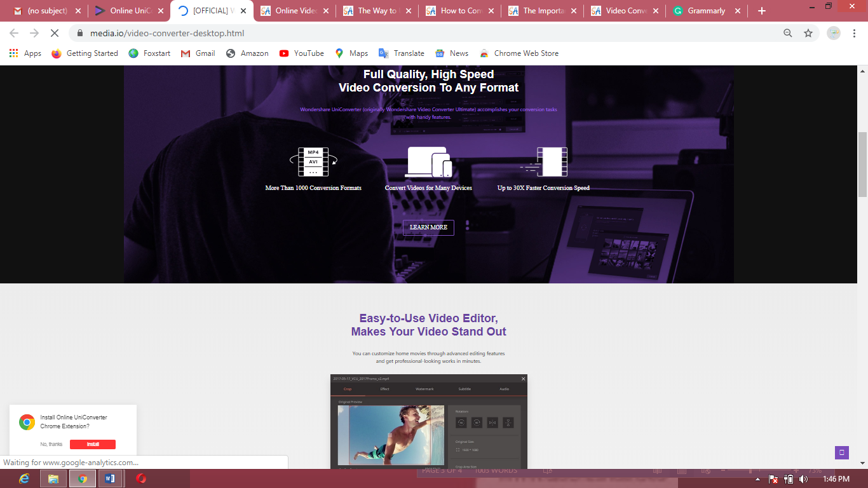Open the Getting Started bookmark
This screenshot has height=488, width=868.
[85, 53]
